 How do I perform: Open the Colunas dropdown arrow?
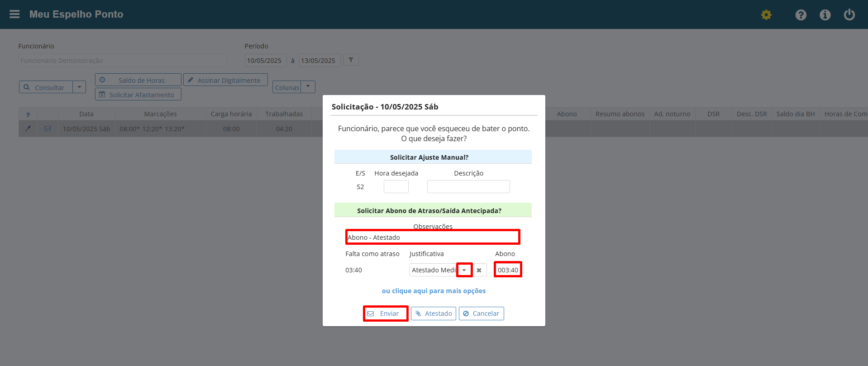308,86
